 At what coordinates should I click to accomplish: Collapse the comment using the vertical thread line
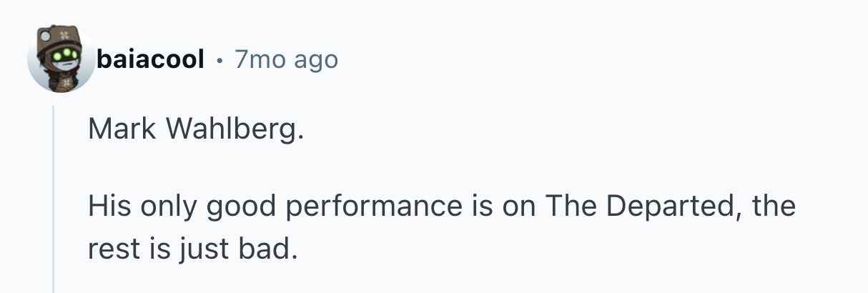54,200
